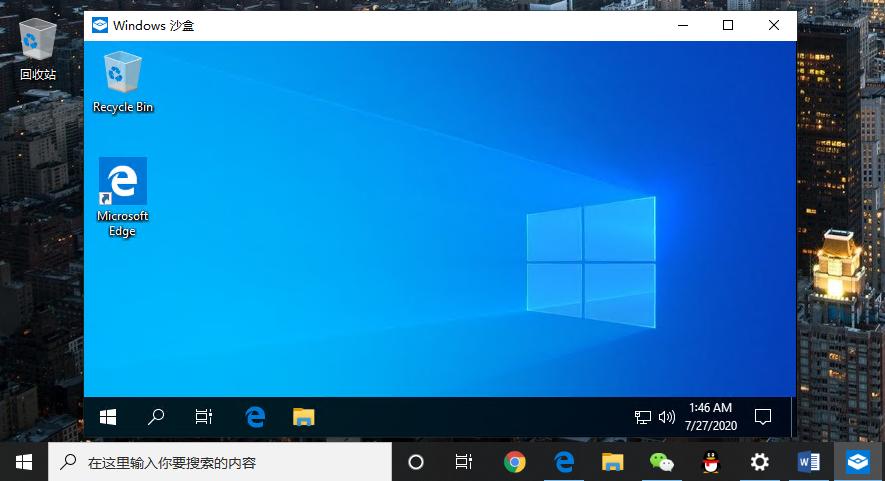
Task: Launch Edge from the Sandbox taskbar
Action: pos(255,417)
